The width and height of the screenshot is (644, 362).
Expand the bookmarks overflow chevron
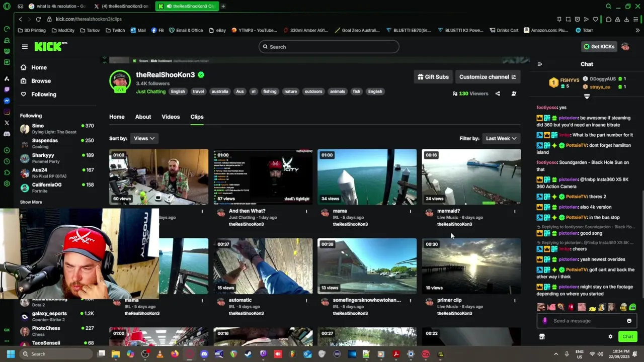coord(637,30)
